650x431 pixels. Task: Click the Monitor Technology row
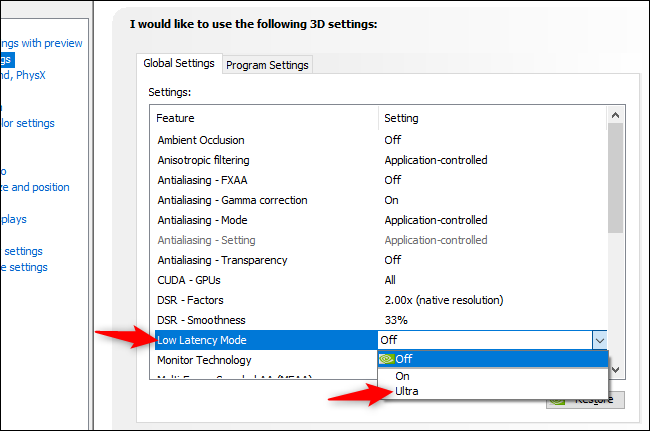204,360
